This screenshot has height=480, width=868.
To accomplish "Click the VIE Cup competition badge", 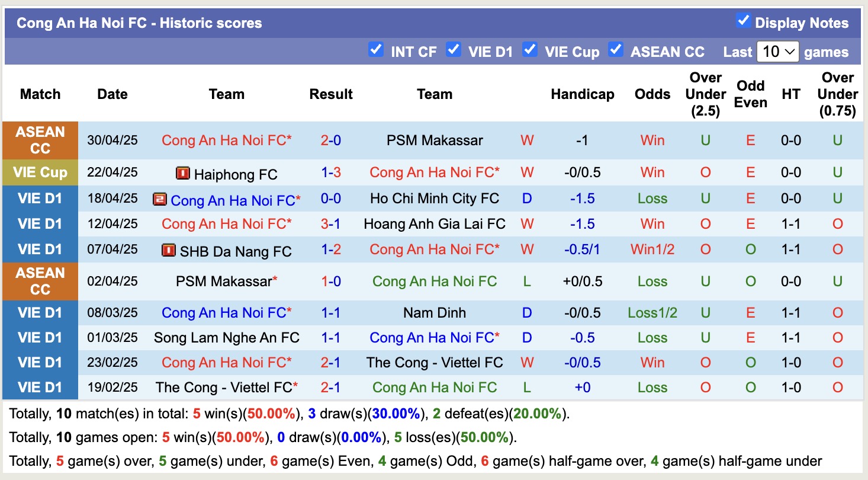I will click(x=40, y=172).
